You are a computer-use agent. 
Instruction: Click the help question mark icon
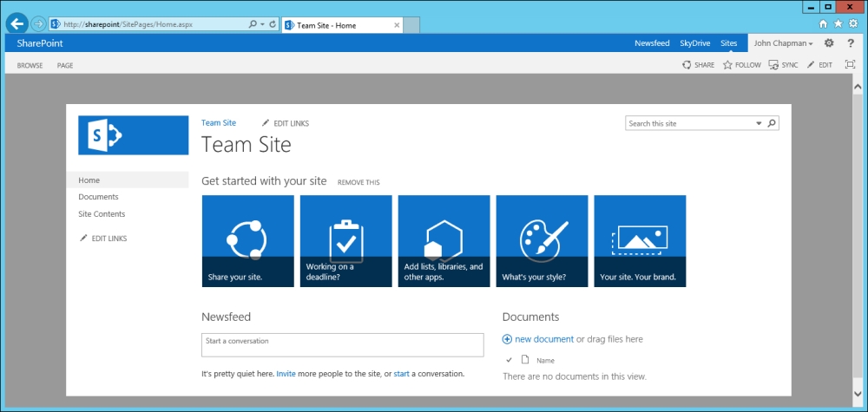coord(851,43)
